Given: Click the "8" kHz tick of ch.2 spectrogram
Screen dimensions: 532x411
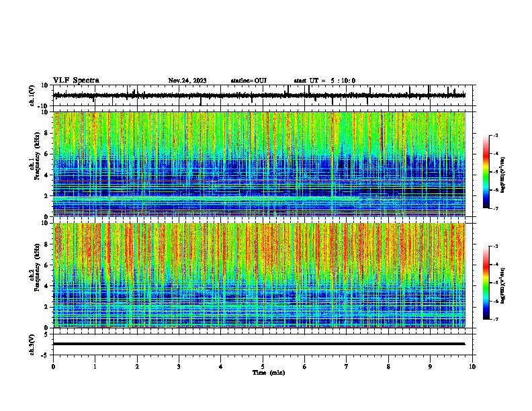Looking at the screenshot, I should [46, 244].
